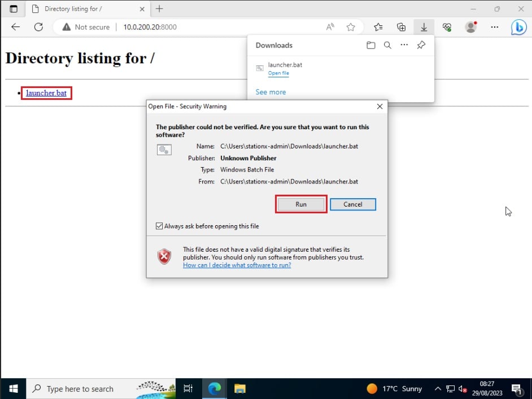The height and width of the screenshot is (399, 532).
Task: Open more options in Downloads panel
Action: 404,45
